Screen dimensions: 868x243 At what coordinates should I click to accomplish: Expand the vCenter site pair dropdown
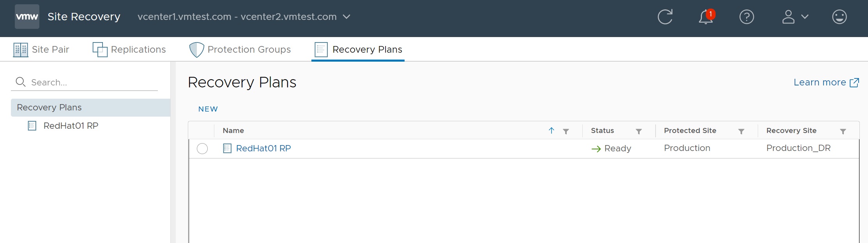coord(346,17)
